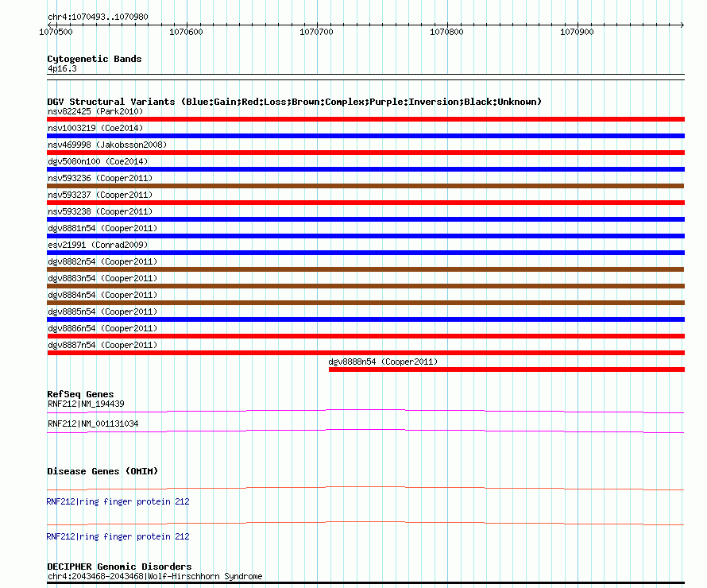The height and width of the screenshot is (588, 707).
Task: Select variant label nsv469998 (Jakobsson2008)
Action: pyautogui.click(x=107, y=145)
